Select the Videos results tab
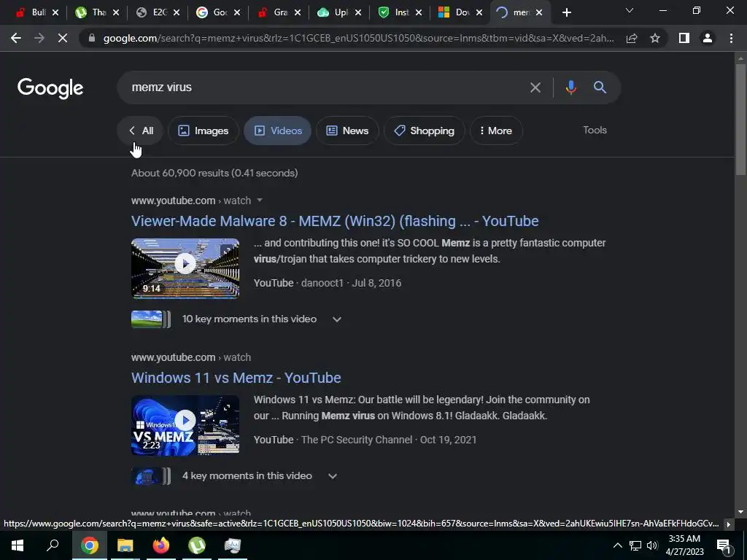747x560 pixels. [278, 131]
